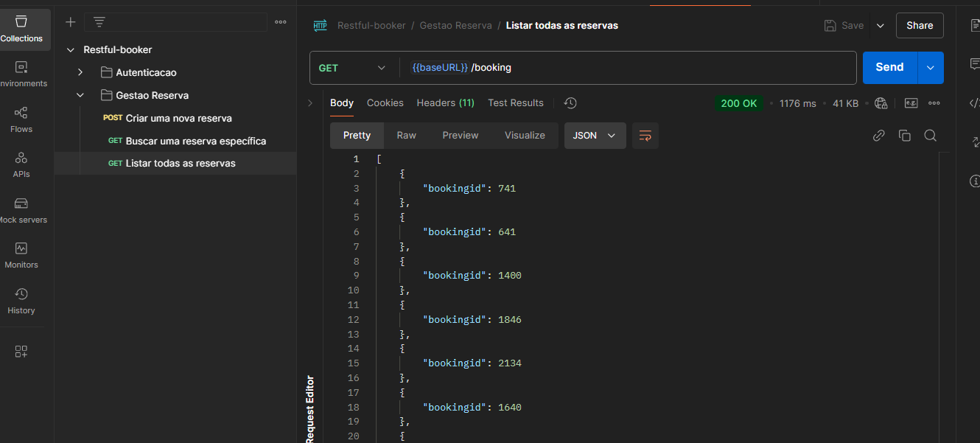The width and height of the screenshot is (980, 443).
Task: Open the JSON format dropdown
Action: (595, 136)
